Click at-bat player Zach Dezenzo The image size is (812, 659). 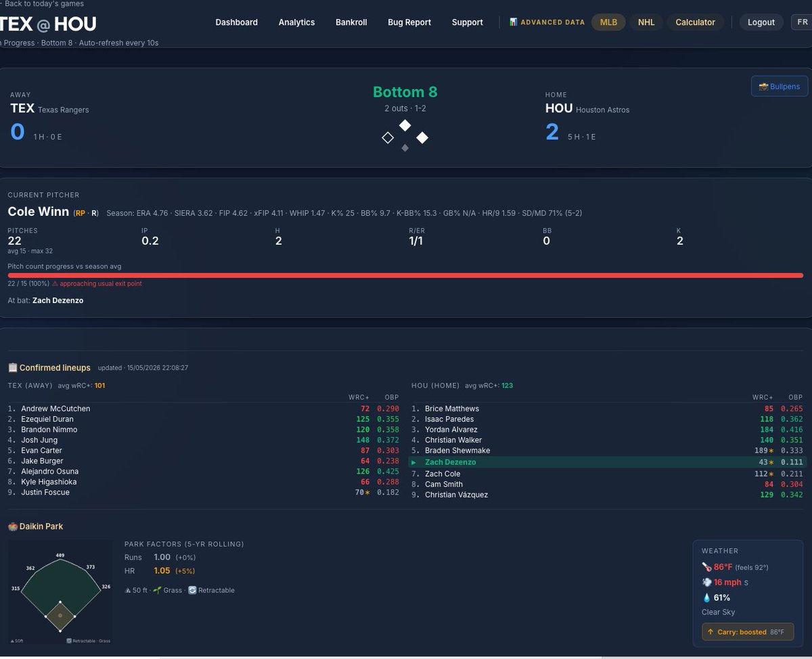pyautogui.click(x=58, y=300)
